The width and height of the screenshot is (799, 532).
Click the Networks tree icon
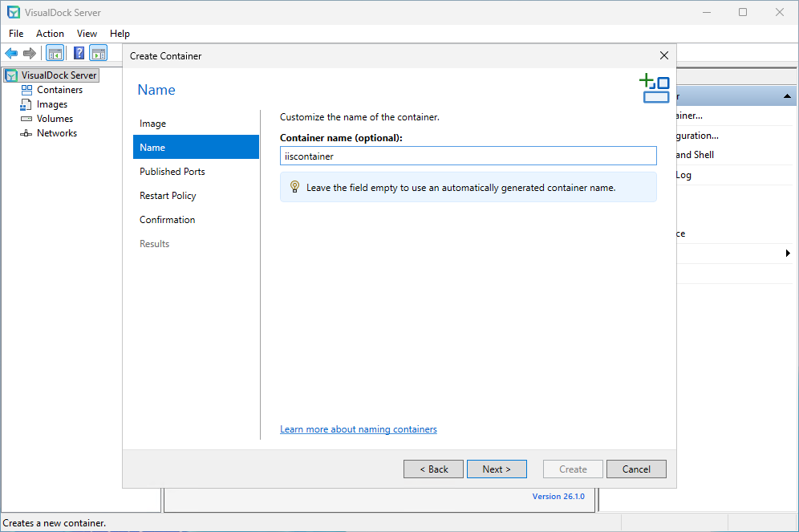pyautogui.click(x=26, y=133)
